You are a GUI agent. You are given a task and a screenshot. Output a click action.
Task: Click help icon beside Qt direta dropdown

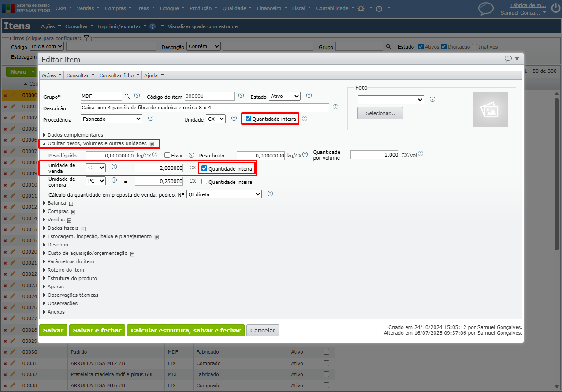coord(270,194)
